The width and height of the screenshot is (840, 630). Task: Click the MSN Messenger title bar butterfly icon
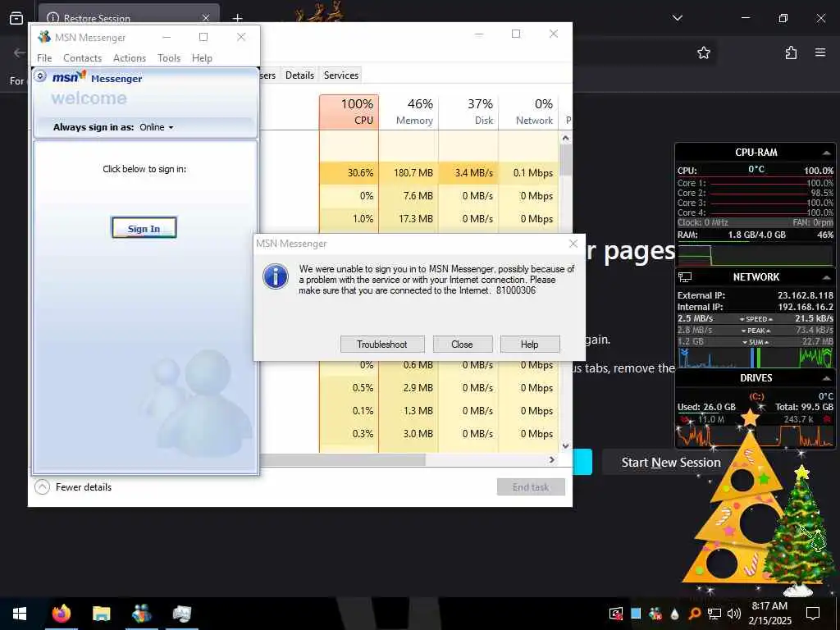(x=44, y=37)
